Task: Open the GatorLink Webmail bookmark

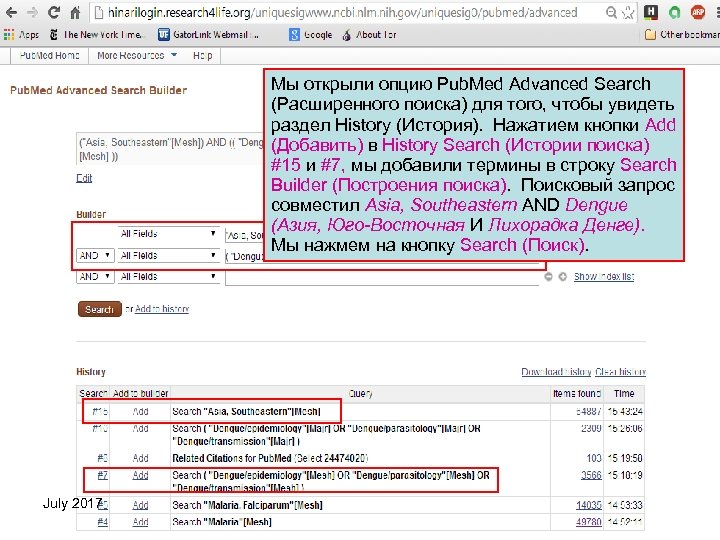Action: (x=208, y=34)
